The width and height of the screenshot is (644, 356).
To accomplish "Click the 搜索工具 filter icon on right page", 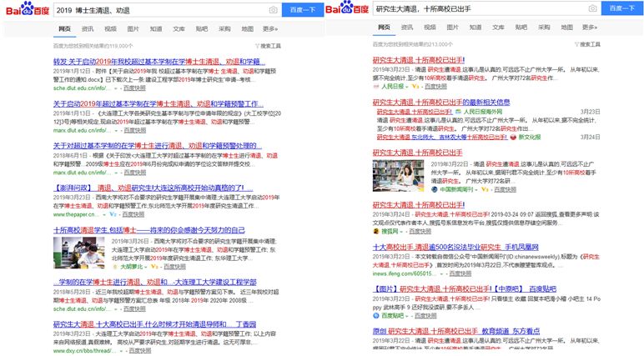I will point(576,44).
